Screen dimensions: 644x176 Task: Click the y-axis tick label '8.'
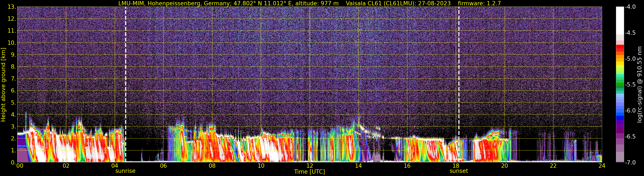click(13, 67)
